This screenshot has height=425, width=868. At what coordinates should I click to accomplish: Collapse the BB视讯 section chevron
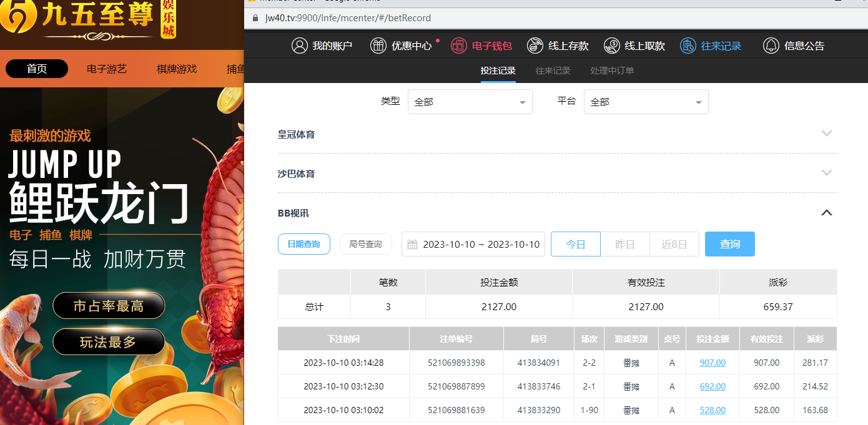click(827, 213)
